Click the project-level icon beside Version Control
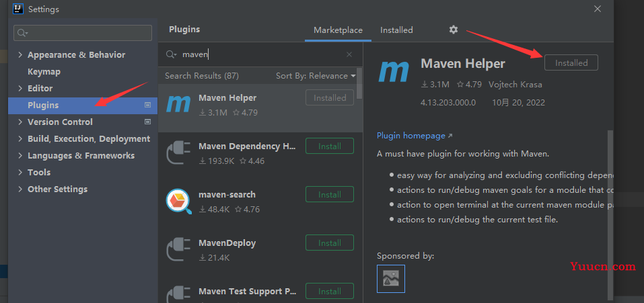This screenshot has width=644, height=303. (147, 122)
